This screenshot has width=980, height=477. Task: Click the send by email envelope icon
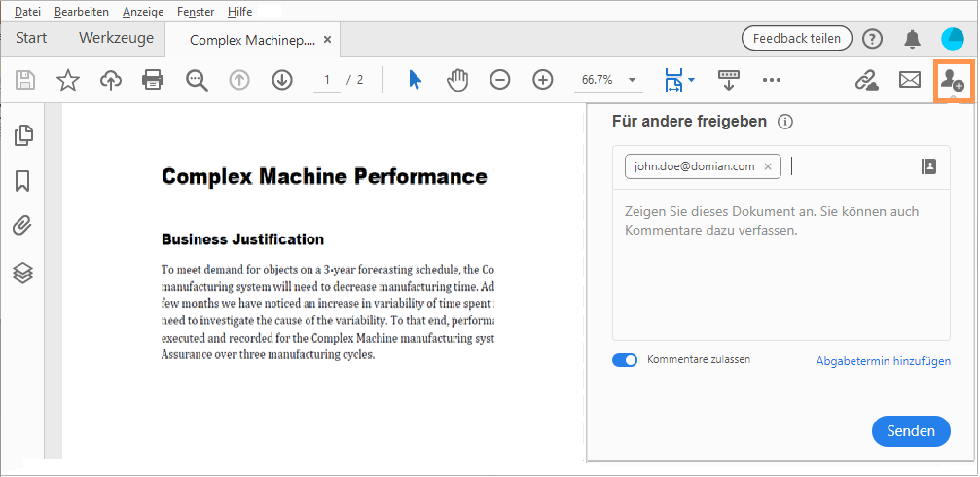click(910, 80)
